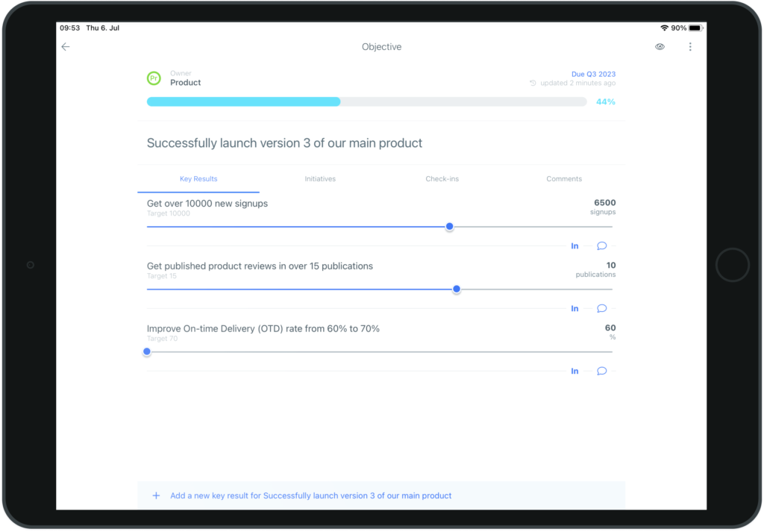Open 'Improve On-time Delivery (OTD) rate' key result
The height and width of the screenshot is (532, 764).
click(x=263, y=328)
